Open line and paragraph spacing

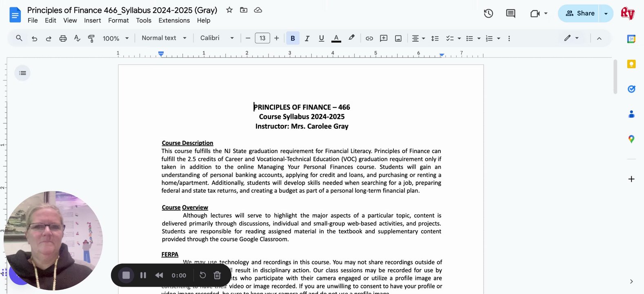coord(435,38)
